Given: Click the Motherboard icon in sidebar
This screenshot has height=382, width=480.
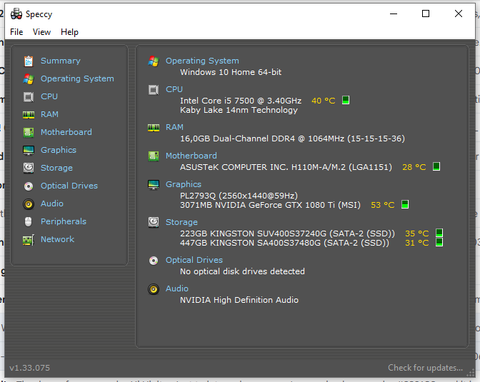Looking at the screenshot, I should click(28, 132).
